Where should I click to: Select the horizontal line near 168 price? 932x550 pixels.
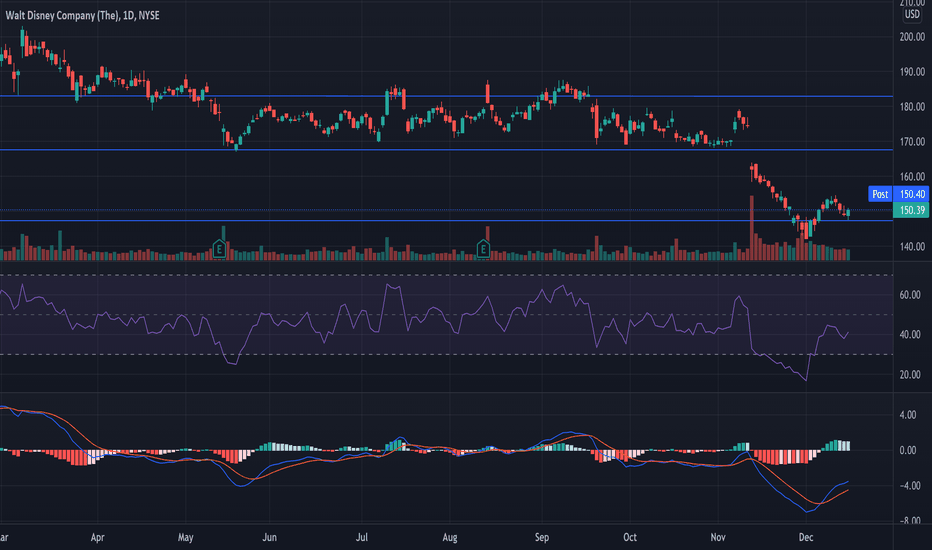coord(446,150)
